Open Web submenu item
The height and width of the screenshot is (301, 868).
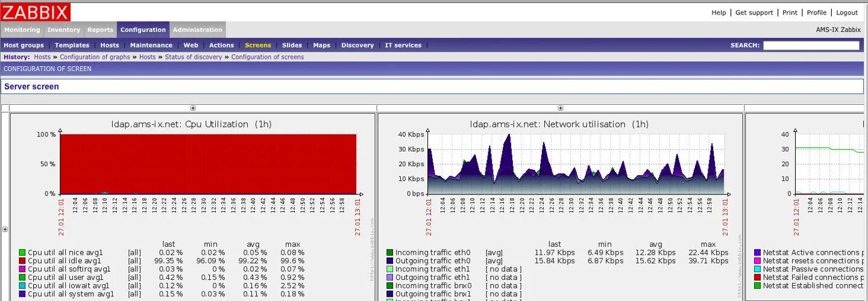(x=190, y=45)
